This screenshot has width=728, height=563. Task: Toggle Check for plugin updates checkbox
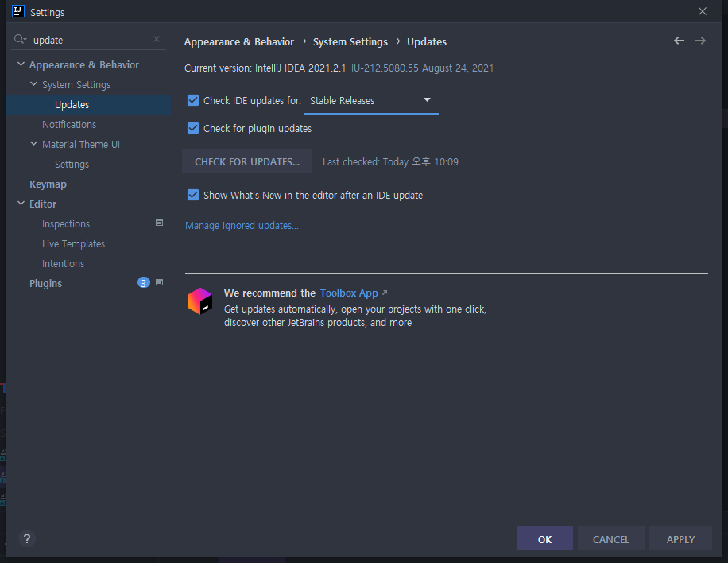[x=193, y=128]
